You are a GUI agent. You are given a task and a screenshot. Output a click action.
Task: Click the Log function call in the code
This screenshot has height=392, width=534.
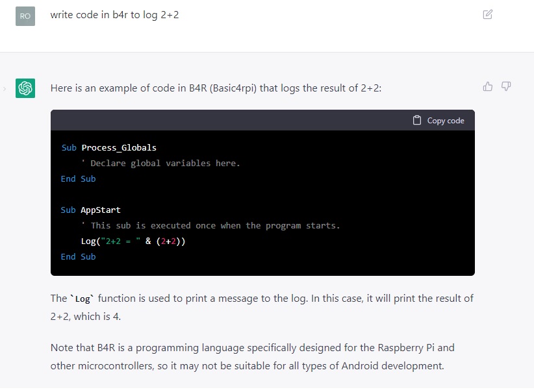point(88,241)
